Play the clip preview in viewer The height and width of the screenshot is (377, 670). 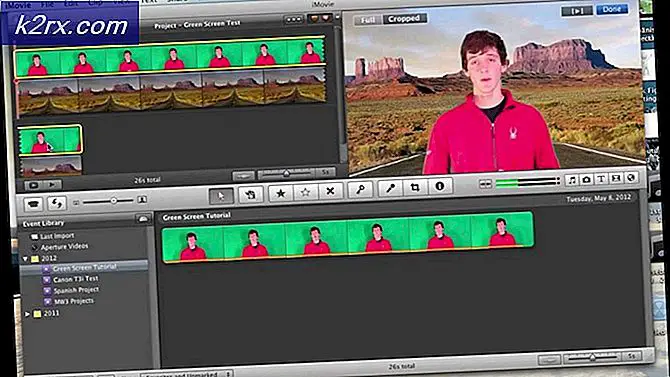coord(577,11)
